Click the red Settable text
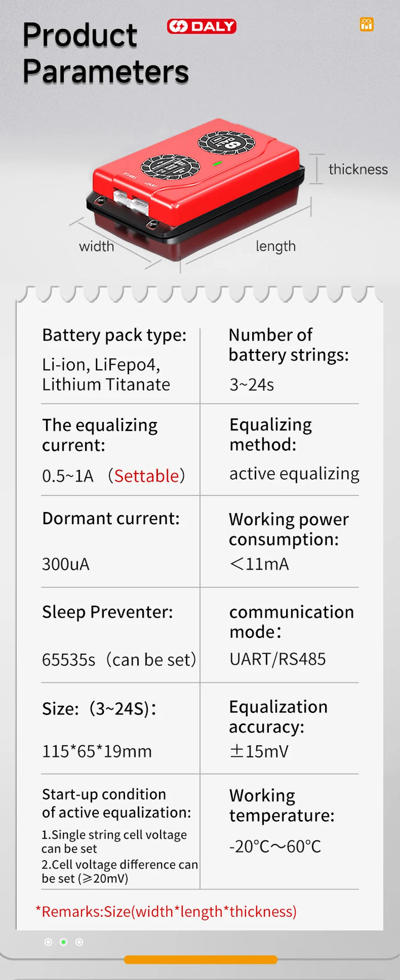400x980 pixels. click(147, 476)
